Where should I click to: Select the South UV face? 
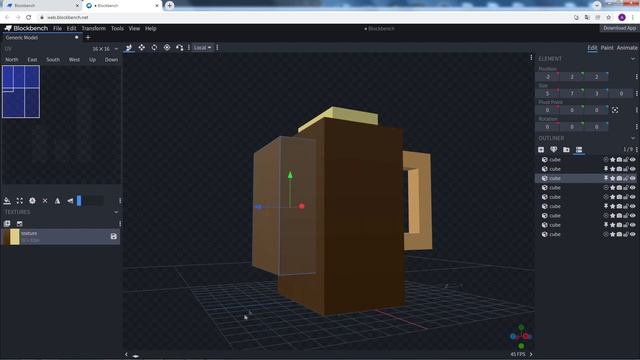53,60
